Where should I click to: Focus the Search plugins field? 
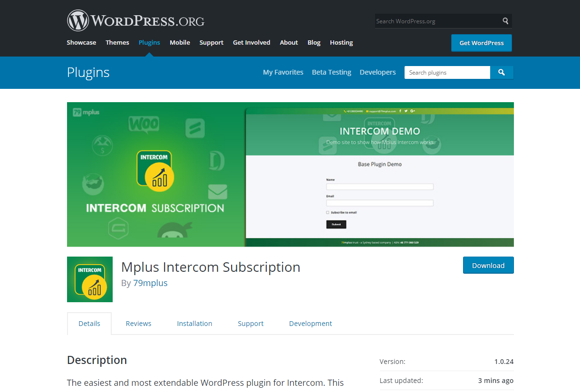pyautogui.click(x=447, y=72)
